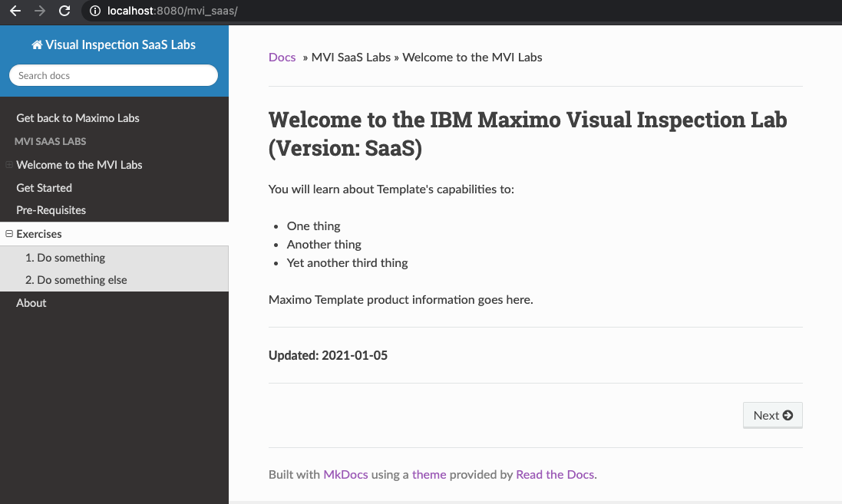Follow the Read the Docs footer link
The image size is (842, 504).
coord(554,474)
